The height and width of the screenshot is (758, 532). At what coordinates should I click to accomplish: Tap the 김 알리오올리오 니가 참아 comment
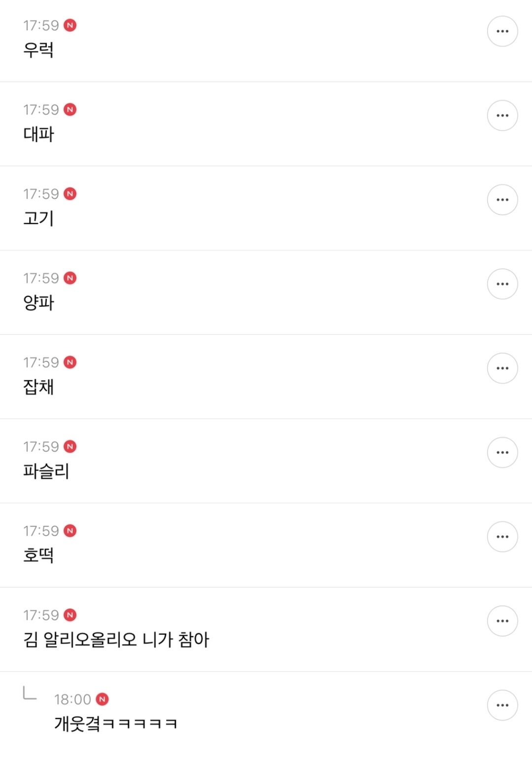tap(116, 640)
